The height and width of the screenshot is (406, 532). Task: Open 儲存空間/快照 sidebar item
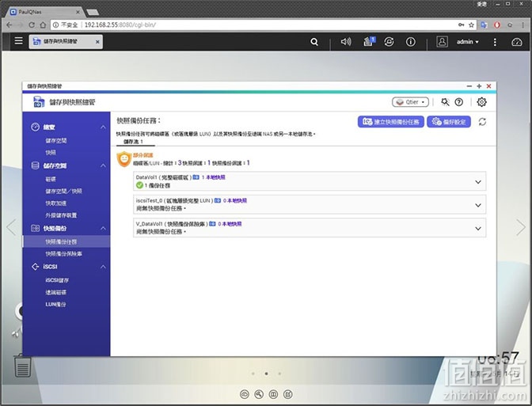[64, 192]
